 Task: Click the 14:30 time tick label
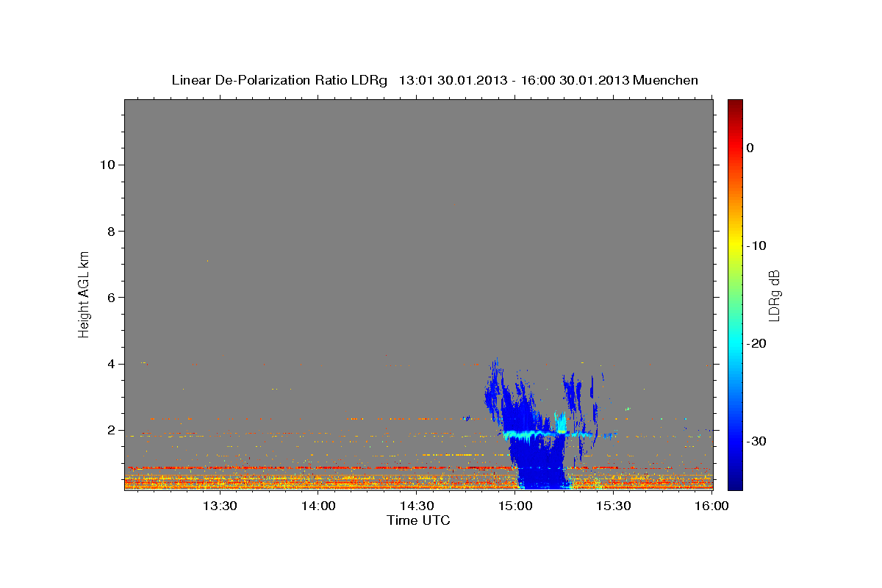pos(417,506)
